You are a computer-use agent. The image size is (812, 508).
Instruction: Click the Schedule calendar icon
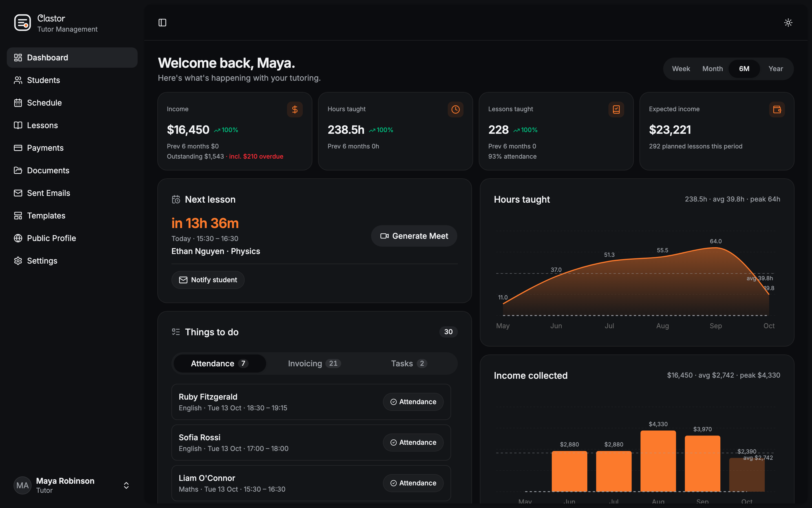coord(18,102)
